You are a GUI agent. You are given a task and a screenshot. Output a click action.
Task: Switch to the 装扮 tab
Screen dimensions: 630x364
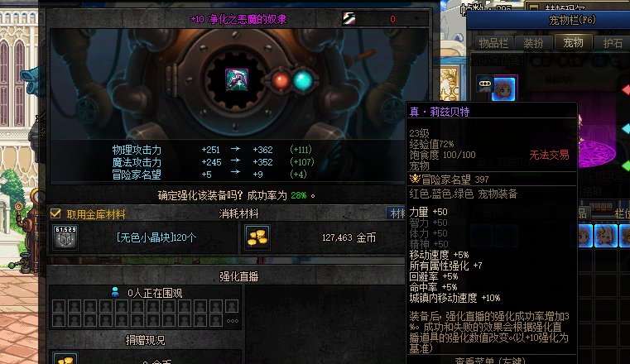point(533,43)
